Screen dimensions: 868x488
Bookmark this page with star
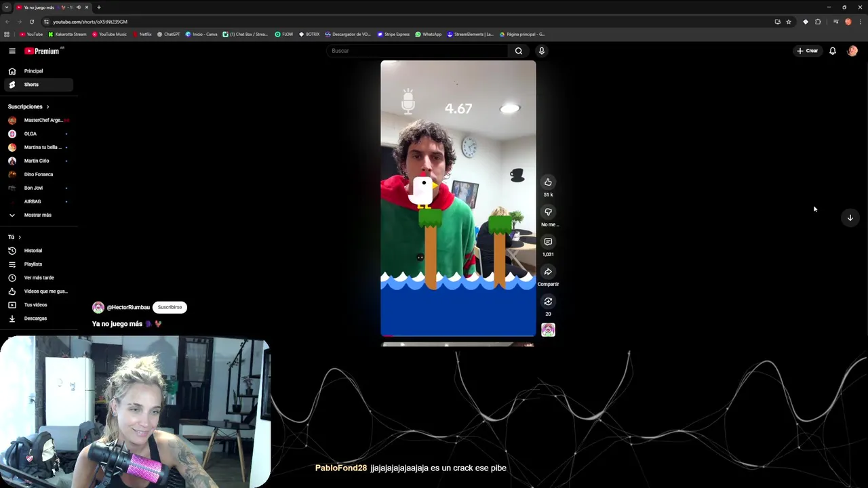789,22
